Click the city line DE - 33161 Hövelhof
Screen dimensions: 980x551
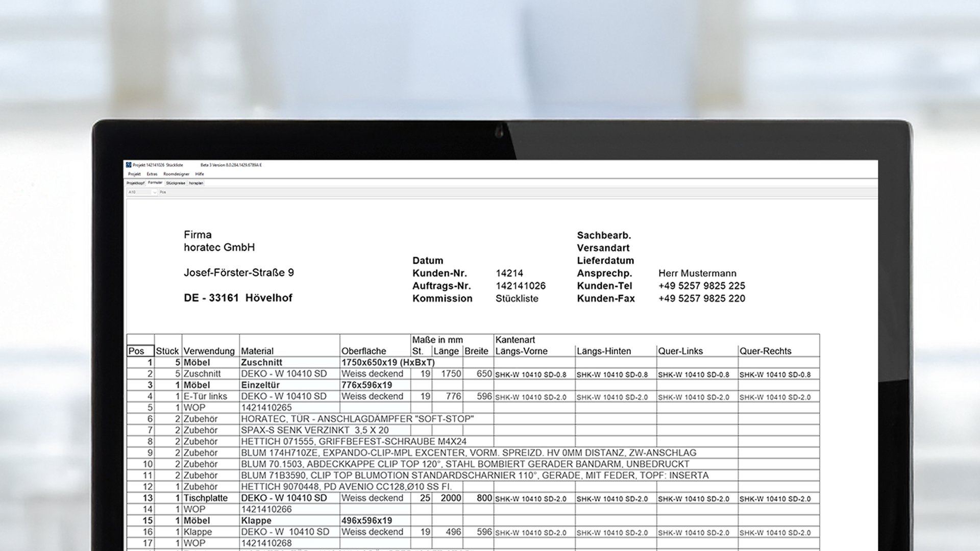click(x=238, y=298)
